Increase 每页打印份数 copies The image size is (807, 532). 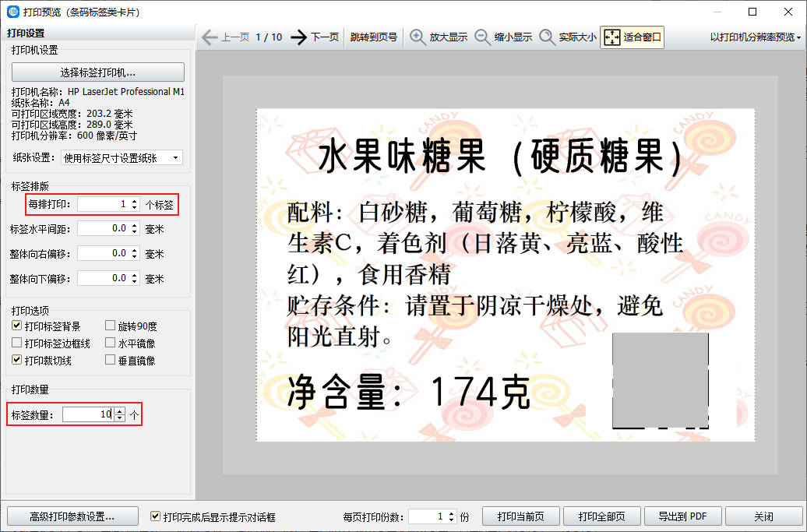(451, 513)
